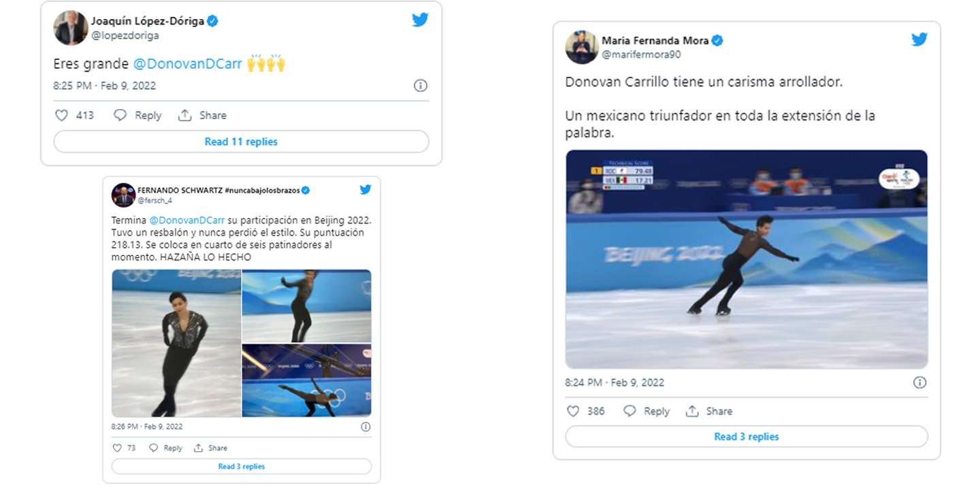The width and height of the screenshot is (980, 490).
Task: Open info icon on López-Dóriga tweet
Action: point(421,86)
